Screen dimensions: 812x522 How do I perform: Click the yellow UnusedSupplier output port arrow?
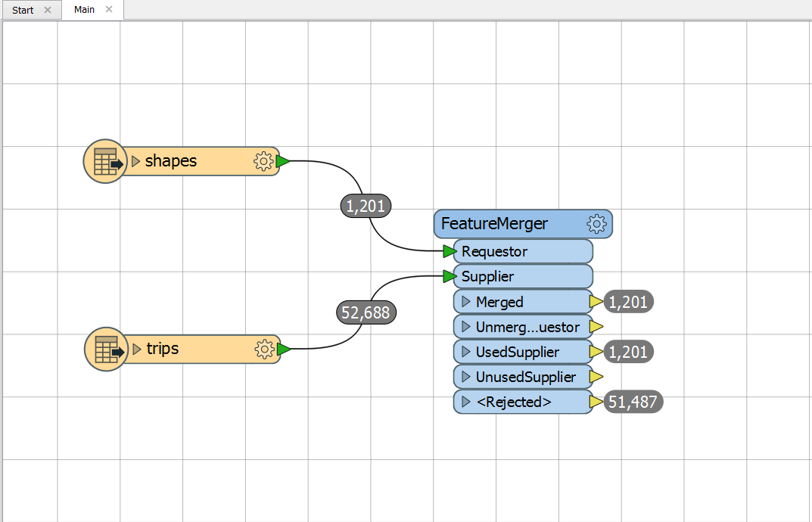[x=596, y=377]
